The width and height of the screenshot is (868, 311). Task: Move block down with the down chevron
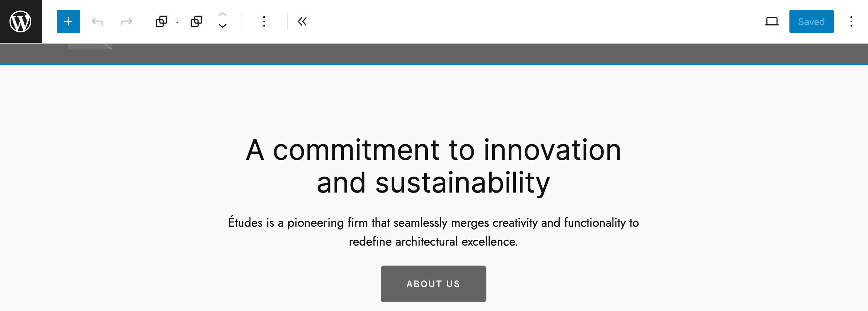click(223, 26)
